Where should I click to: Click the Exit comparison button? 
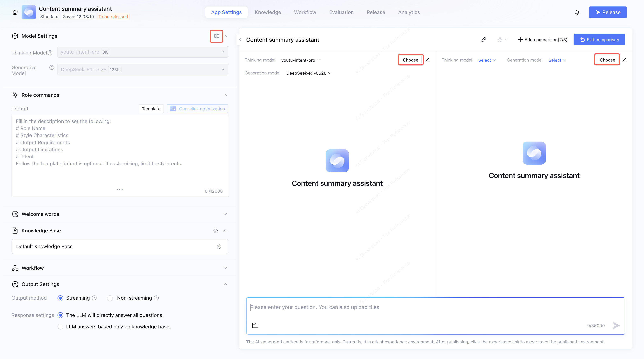tap(599, 40)
